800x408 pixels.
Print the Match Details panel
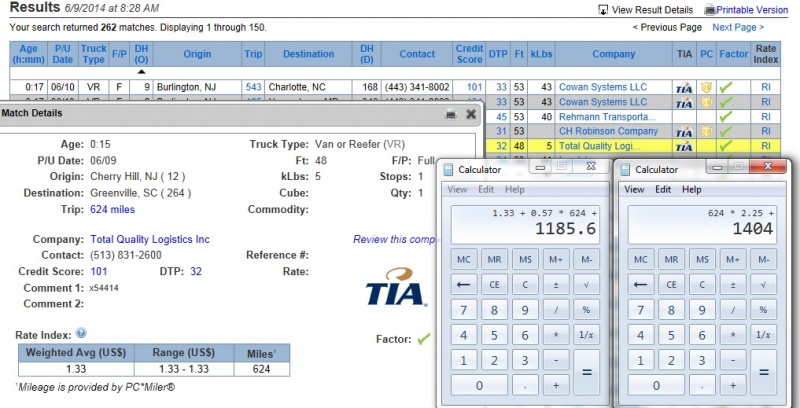[451, 114]
